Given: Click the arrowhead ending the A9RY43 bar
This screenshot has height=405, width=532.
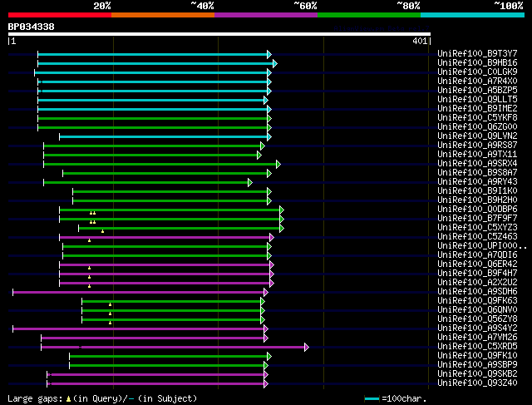Looking at the screenshot, I should 250,183.
